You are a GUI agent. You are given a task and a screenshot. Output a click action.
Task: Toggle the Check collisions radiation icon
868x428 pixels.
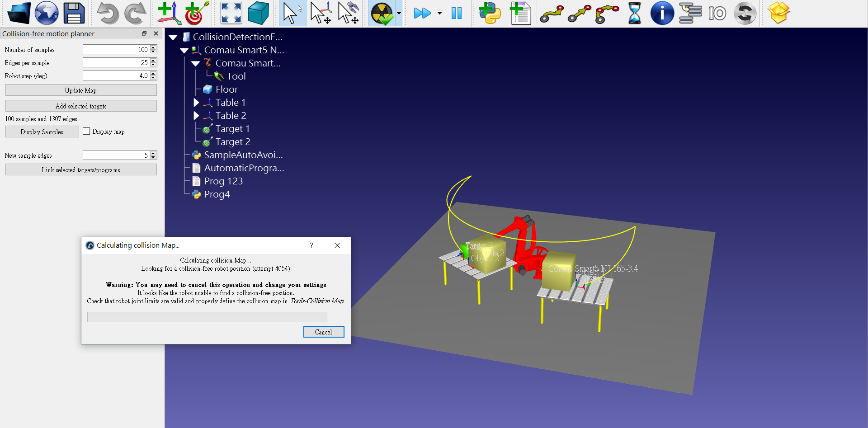coord(382,14)
